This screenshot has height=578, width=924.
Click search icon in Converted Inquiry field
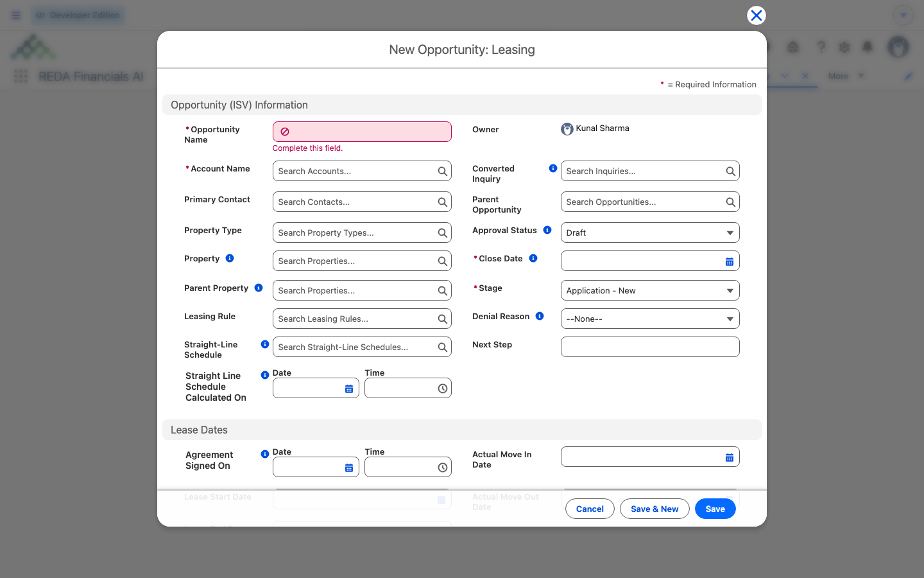click(730, 171)
